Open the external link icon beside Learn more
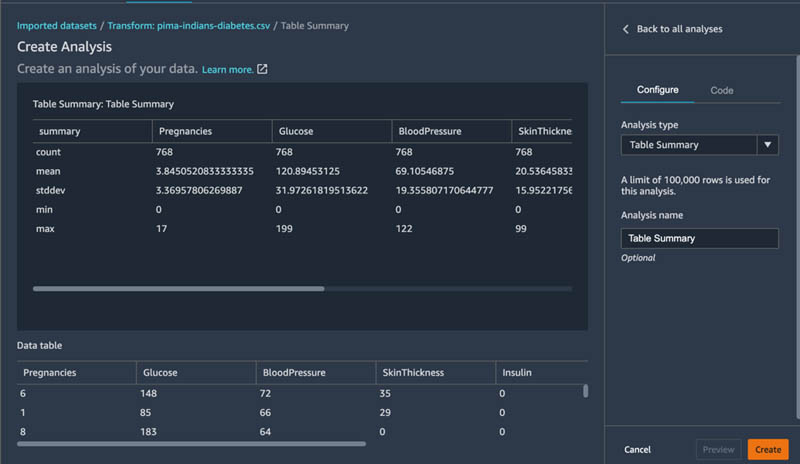This screenshot has width=800, height=464. [x=262, y=69]
